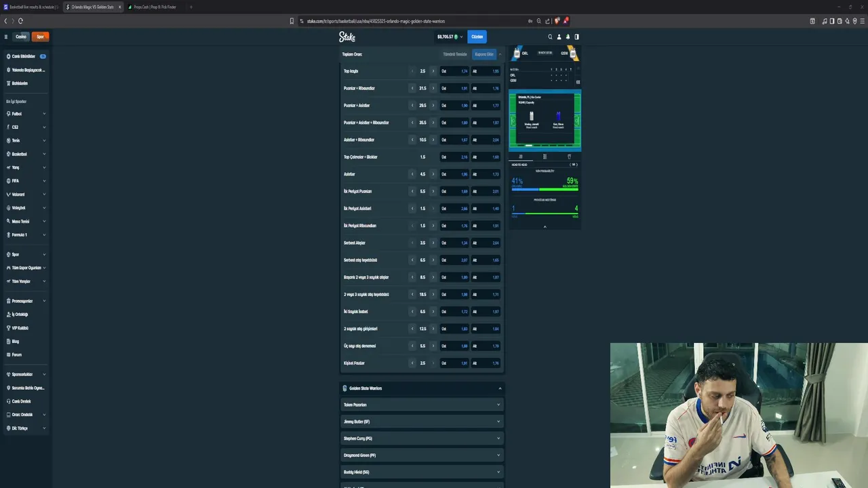Viewport: 868px width, 488px height.
Task: Switch to Props Cash browser tab
Action: tap(155, 7)
